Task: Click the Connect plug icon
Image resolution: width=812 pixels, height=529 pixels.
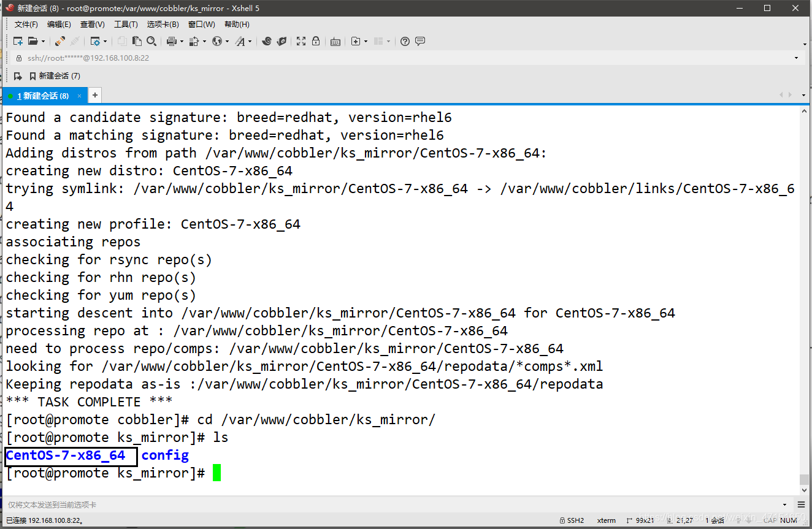Action: point(59,42)
